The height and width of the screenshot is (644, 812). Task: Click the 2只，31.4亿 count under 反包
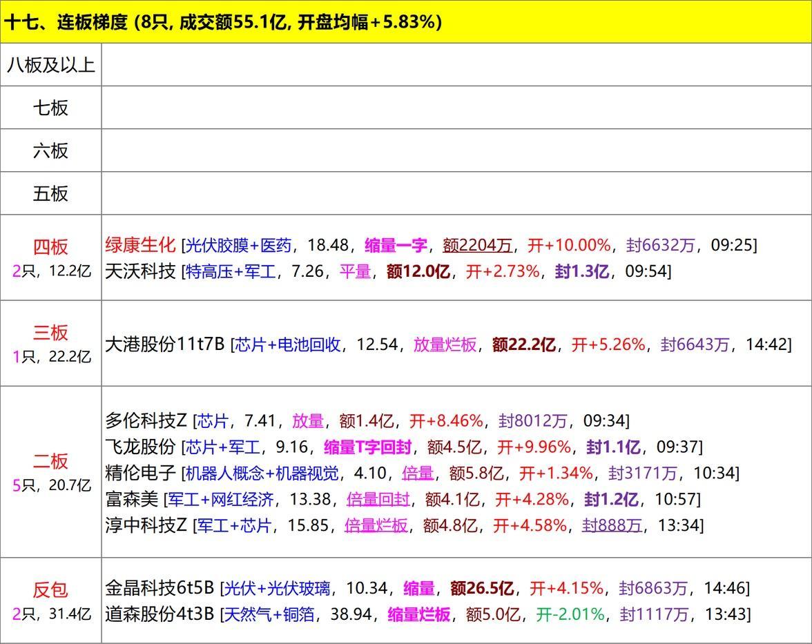[x=51, y=614]
